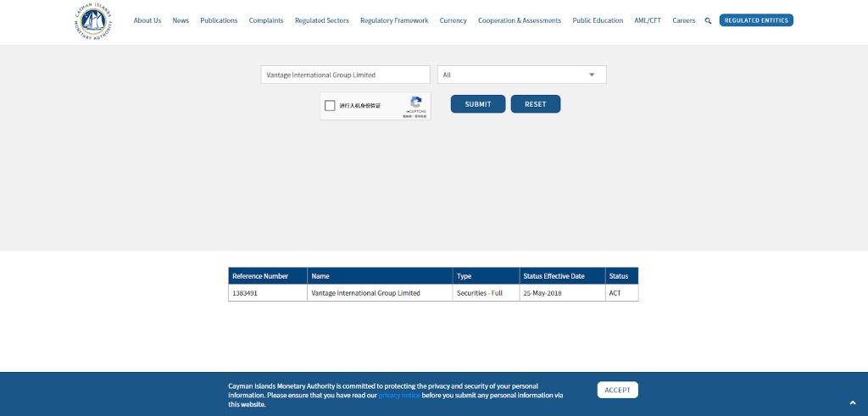Click the Name column header
This screenshot has height=416, width=868.
380,276
